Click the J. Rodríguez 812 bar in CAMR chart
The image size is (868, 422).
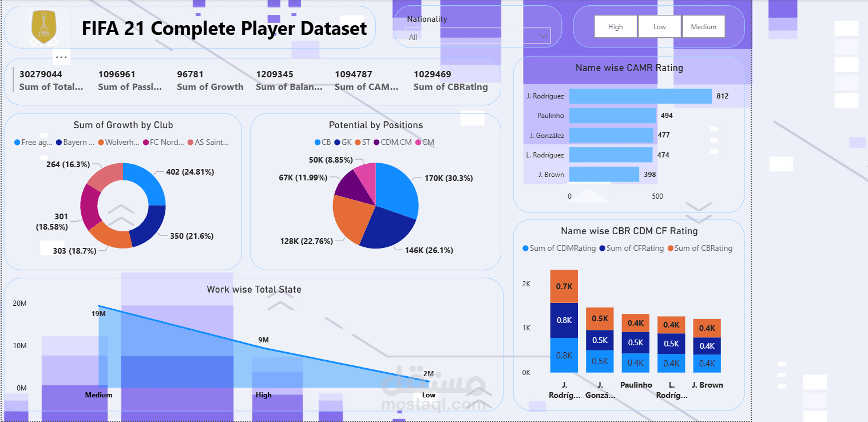click(x=640, y=96)
